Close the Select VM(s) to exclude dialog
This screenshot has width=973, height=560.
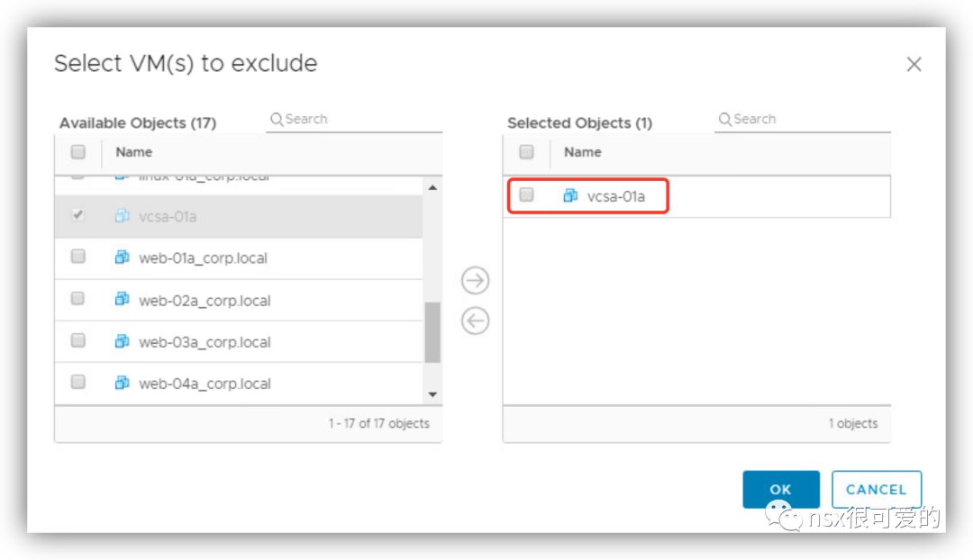click(x=914, y=64)
